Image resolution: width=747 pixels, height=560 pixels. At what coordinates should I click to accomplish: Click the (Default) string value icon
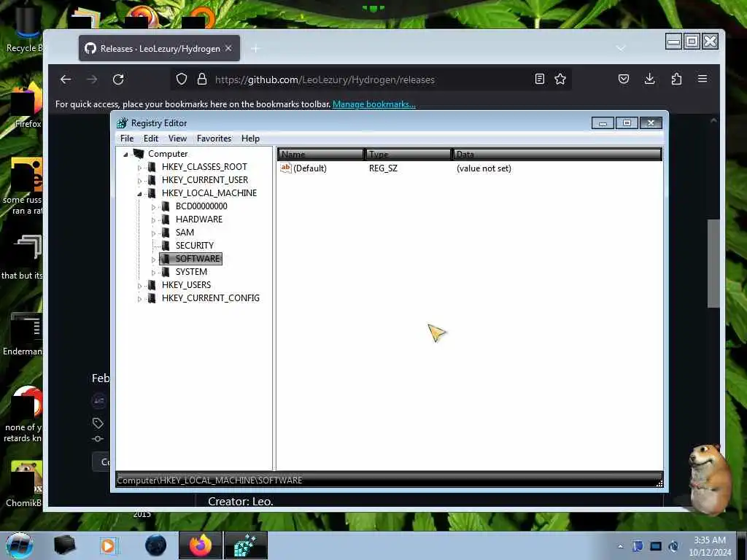[285, 168]
